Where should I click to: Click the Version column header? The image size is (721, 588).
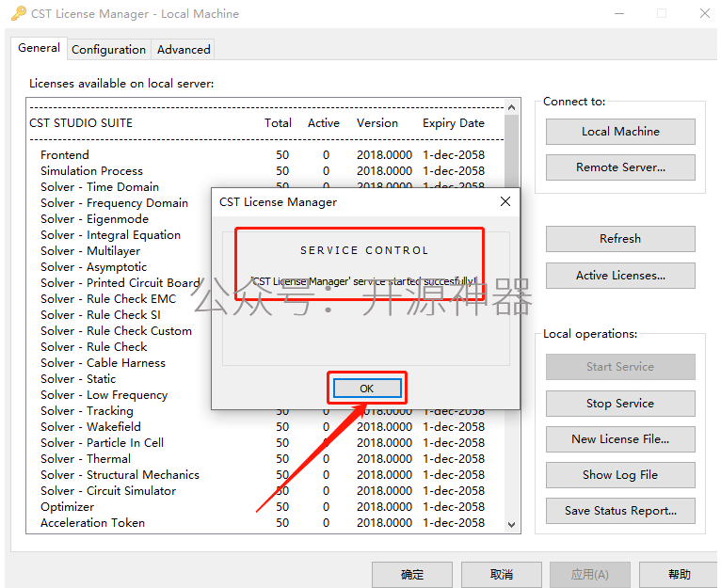tap(377, 123)
